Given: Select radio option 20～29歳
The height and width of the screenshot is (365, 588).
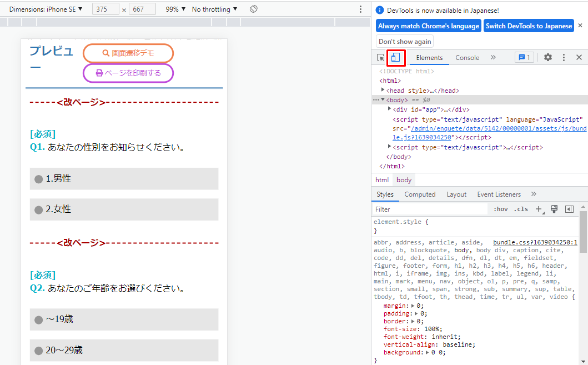Looking at the screenshot, I should (x=124, y=351).
